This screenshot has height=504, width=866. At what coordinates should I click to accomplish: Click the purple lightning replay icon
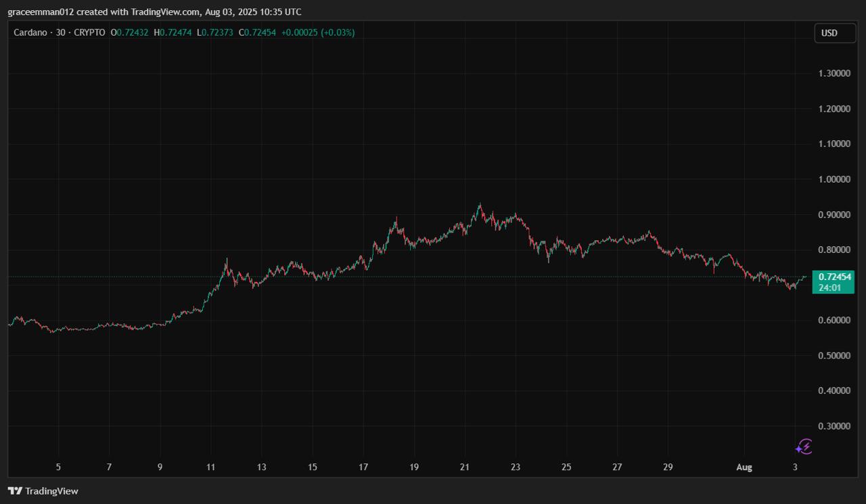click(x=803, y=446)
